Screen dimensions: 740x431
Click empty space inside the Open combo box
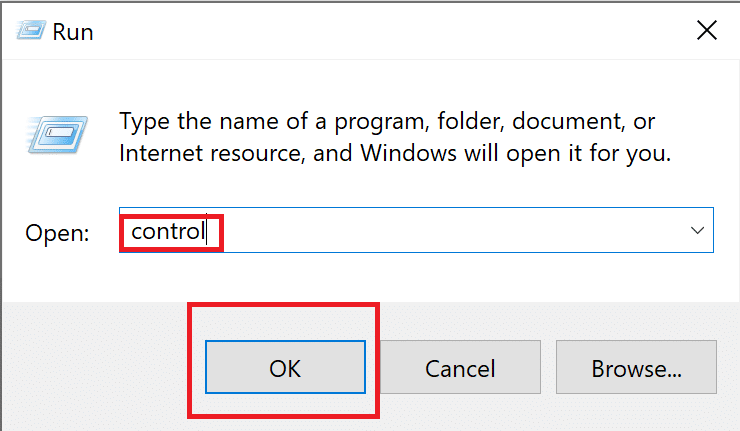click(450, 232)
